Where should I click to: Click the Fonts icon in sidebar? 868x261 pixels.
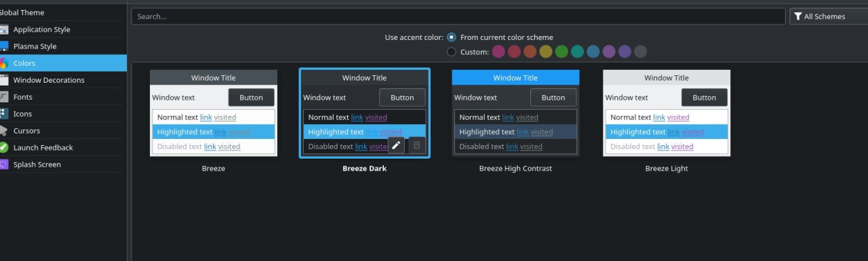coord(3,97)
